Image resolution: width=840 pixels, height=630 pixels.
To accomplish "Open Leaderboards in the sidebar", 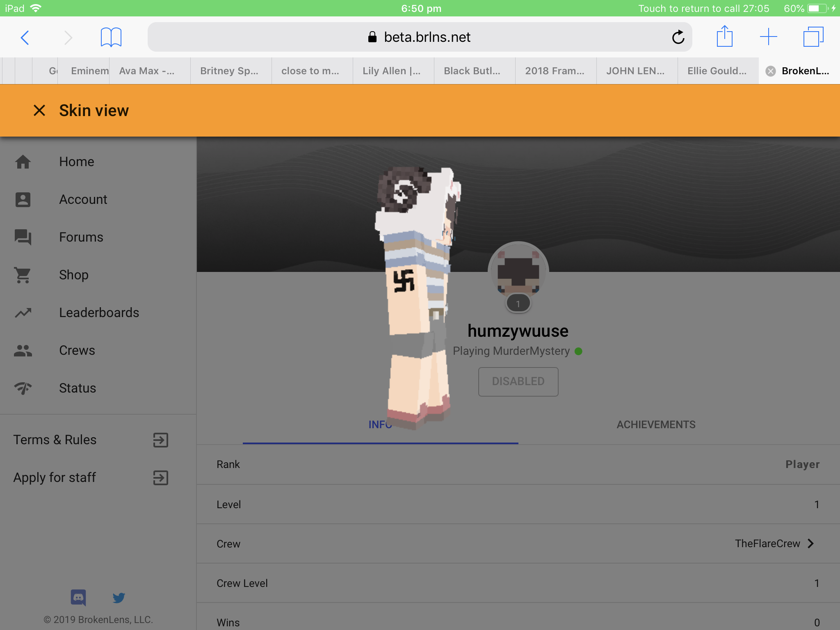I will pyautogui.click(x=98, y=313).
